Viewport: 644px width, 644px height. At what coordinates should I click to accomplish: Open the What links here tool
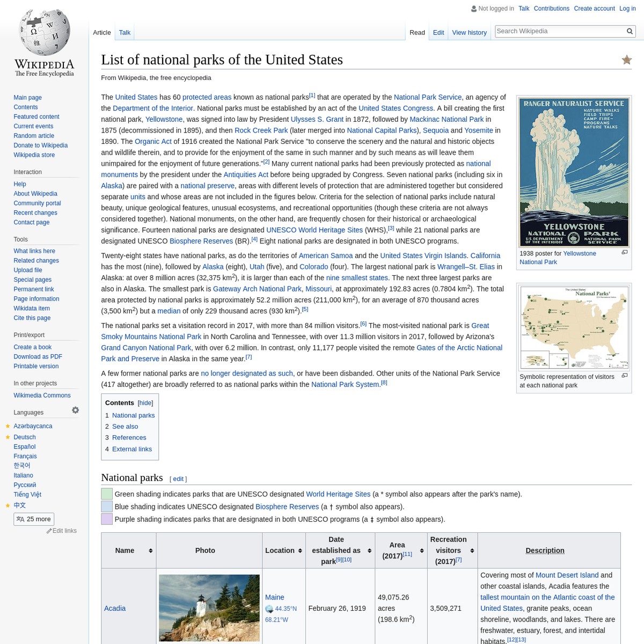pos(34,251)
